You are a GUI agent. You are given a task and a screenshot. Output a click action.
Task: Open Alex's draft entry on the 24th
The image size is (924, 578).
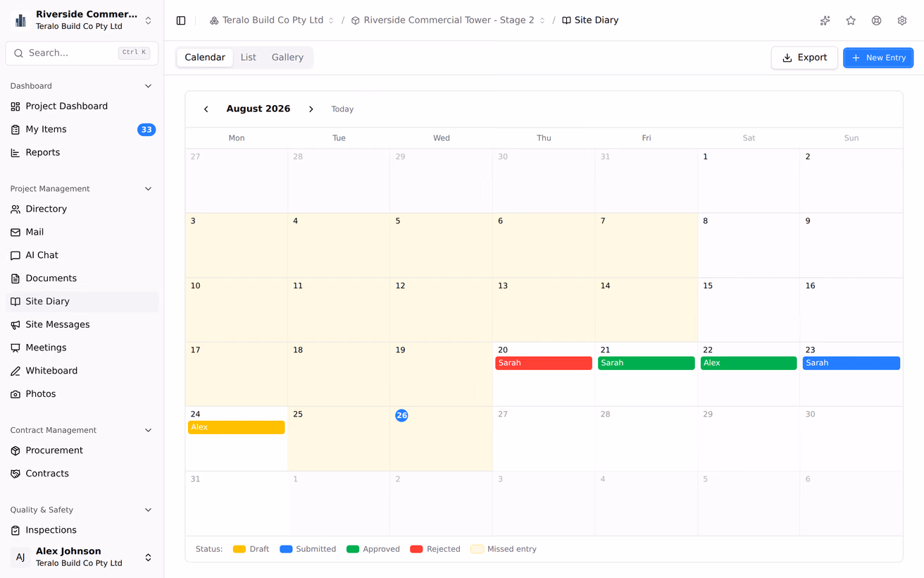coord(237,427)
